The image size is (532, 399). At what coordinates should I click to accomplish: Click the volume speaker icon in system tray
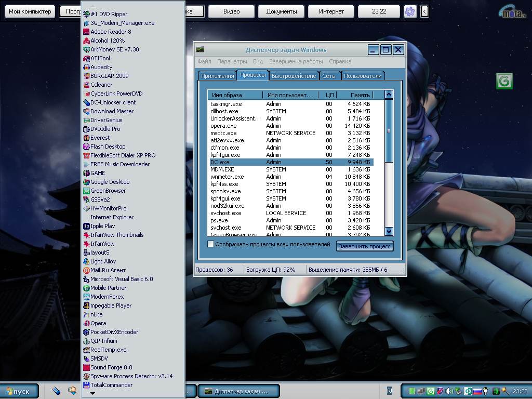[x=449, y=391]
